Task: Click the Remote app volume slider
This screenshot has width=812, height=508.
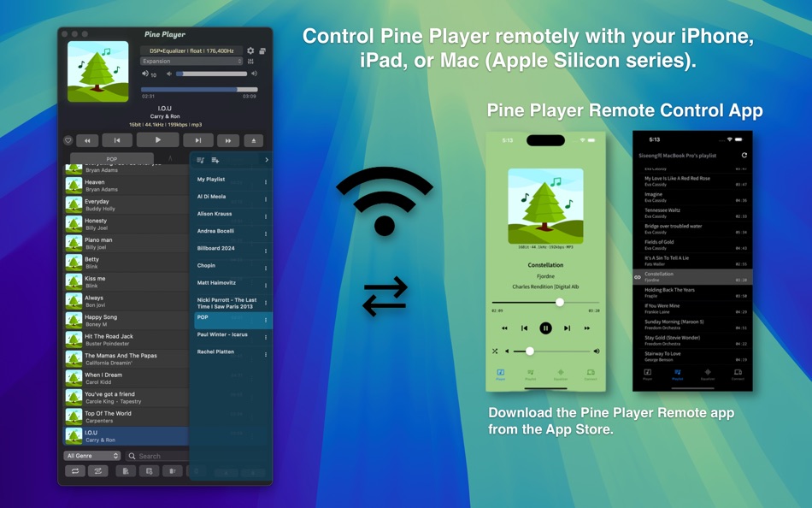Action: click(x=551, y=351)
